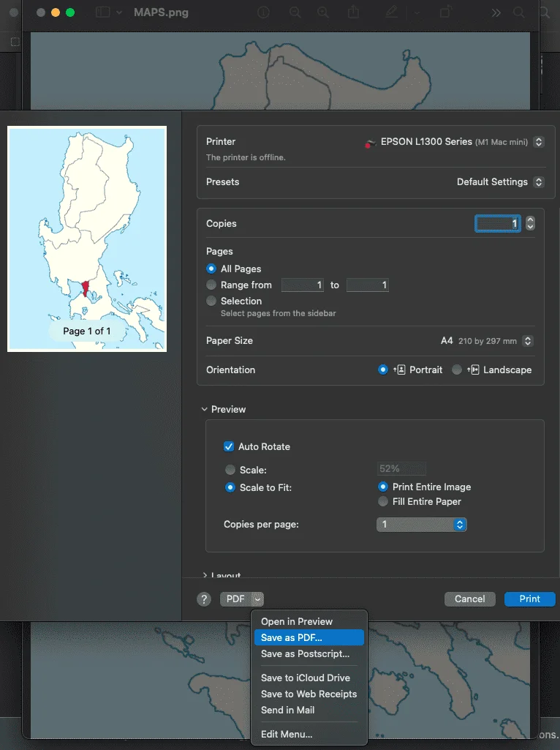The height and width of the screenshot is (750, 560).
Task: Choose Fill Entire Paper option
Action: click(383, 502)
